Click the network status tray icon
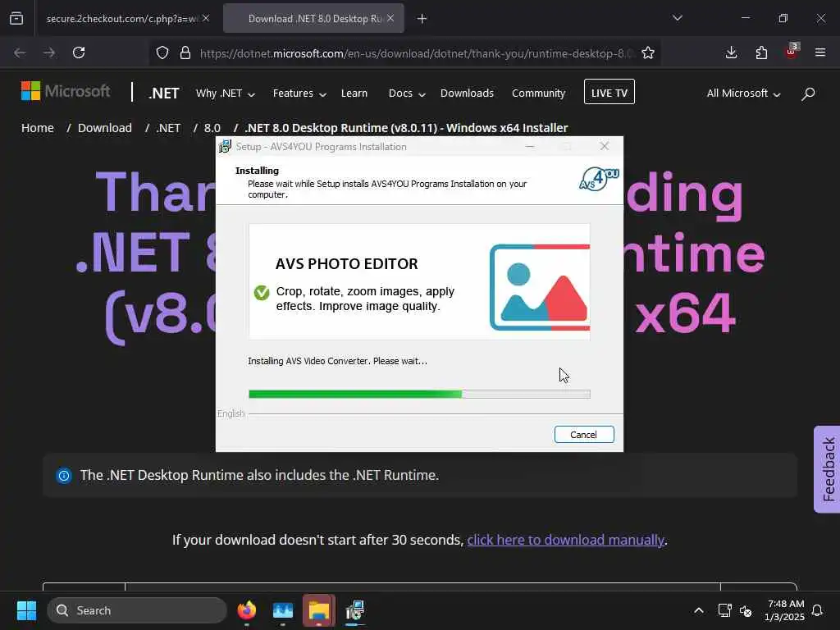The width and height of the screenshot is (840, 630). tap(724, 610)
